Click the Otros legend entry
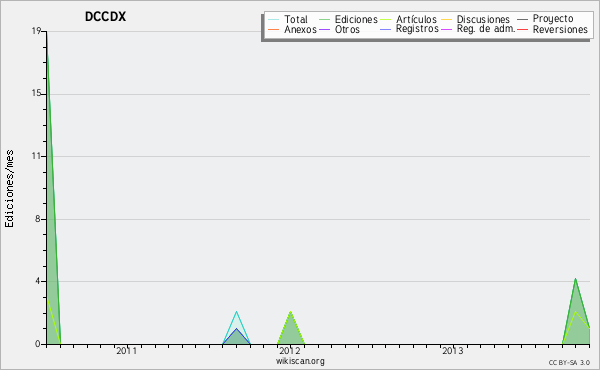 tap(347, 29)
